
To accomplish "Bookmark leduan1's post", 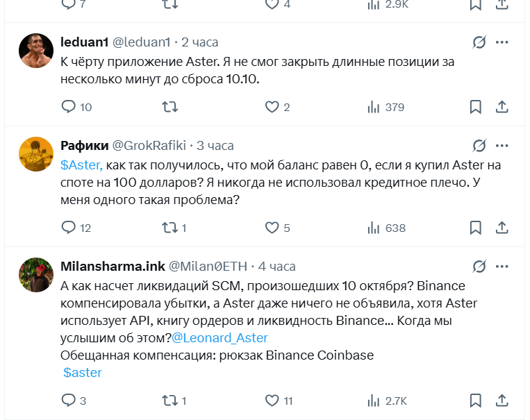I will tap(476, 107).
